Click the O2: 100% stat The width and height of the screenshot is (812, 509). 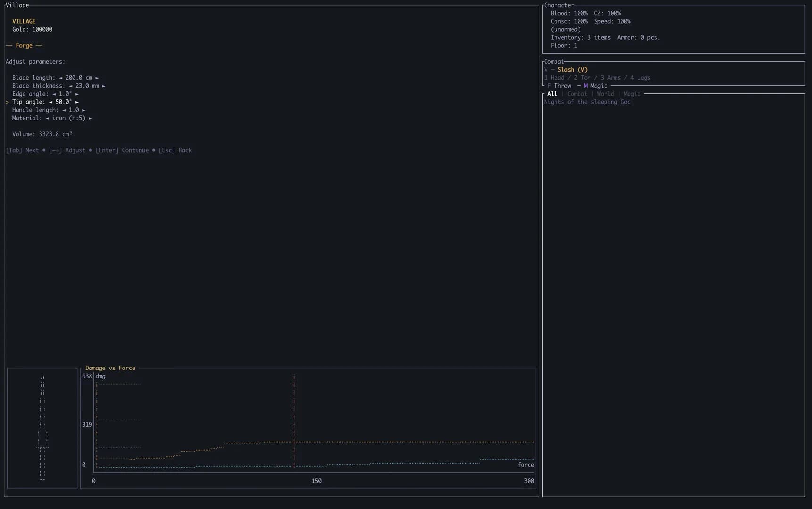click(607, 13)
